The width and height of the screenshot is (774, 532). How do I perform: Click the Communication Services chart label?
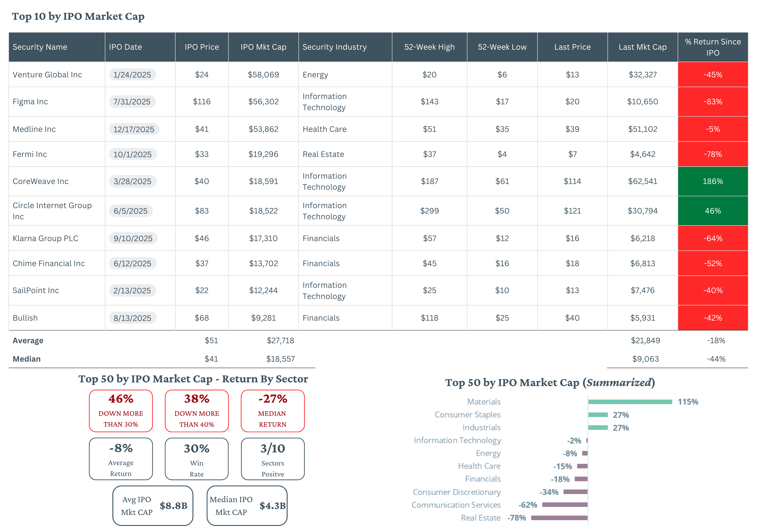[456, 505]
